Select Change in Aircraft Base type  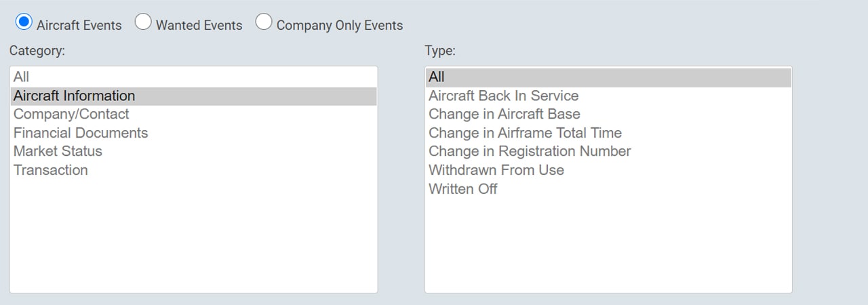(608, 114)
